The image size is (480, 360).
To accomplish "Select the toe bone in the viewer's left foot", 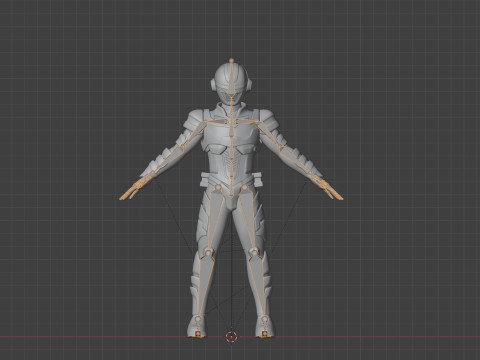I will 198,333.
